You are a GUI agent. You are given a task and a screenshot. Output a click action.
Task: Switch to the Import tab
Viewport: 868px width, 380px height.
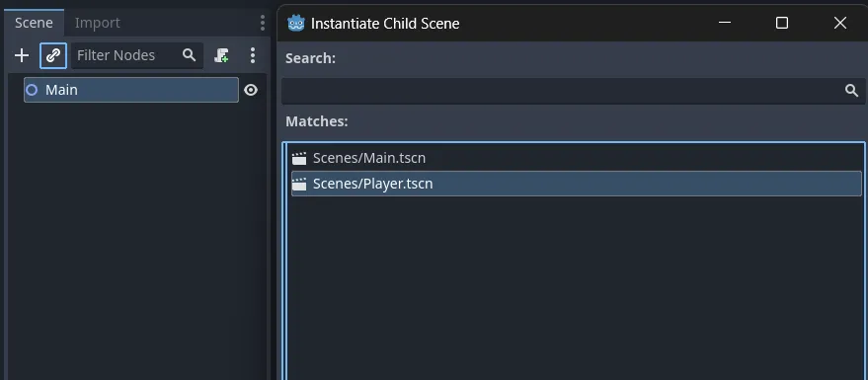98,23
